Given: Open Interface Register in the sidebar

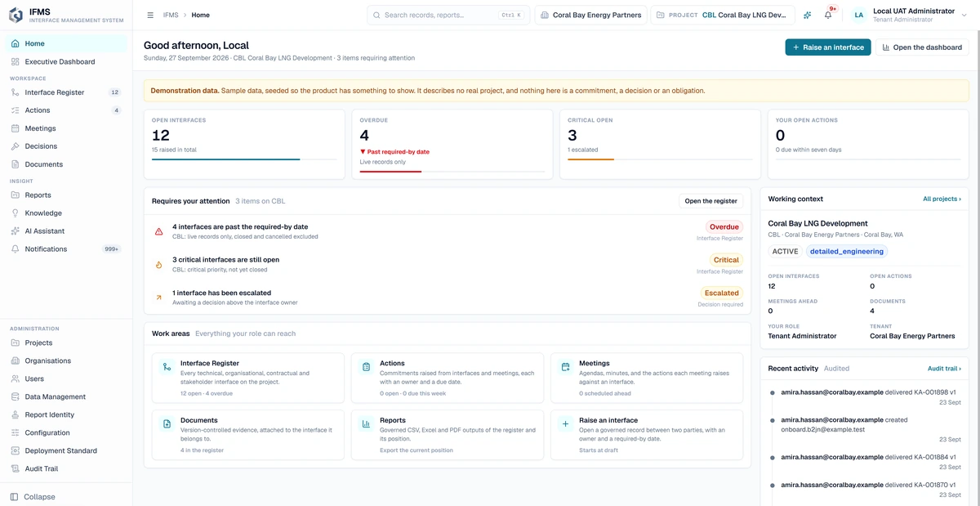Looking at the screenshot, I should point(66,92).
